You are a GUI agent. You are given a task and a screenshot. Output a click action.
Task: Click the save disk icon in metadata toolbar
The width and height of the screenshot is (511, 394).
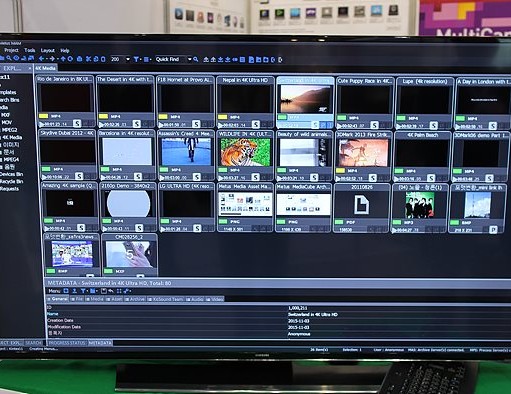tap(104, 291)
